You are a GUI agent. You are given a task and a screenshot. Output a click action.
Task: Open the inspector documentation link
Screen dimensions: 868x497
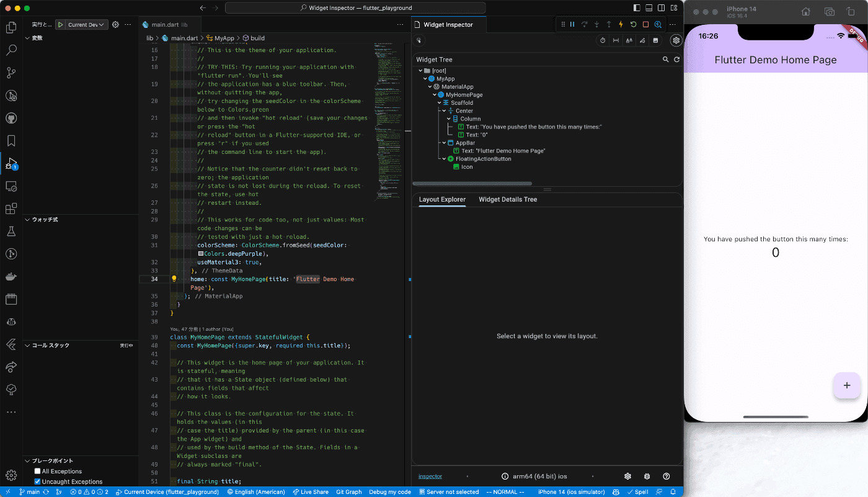[x=430, y=477]
